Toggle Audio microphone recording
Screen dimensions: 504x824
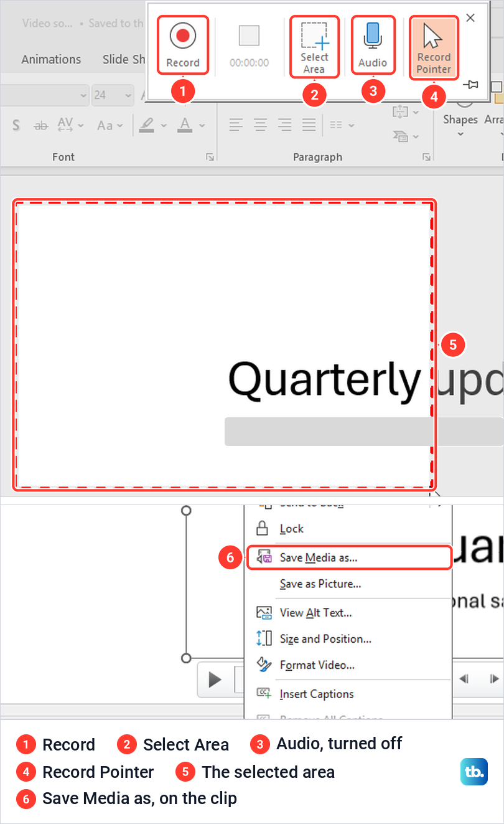(x=373, y=45)
